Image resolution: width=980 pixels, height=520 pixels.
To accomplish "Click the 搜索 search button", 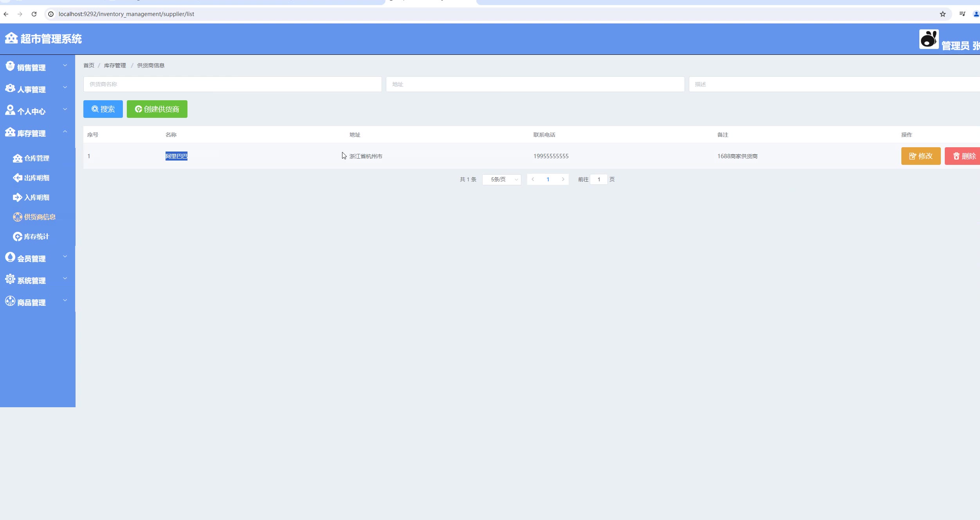I will pyautogui.click(x=103, y=109).
